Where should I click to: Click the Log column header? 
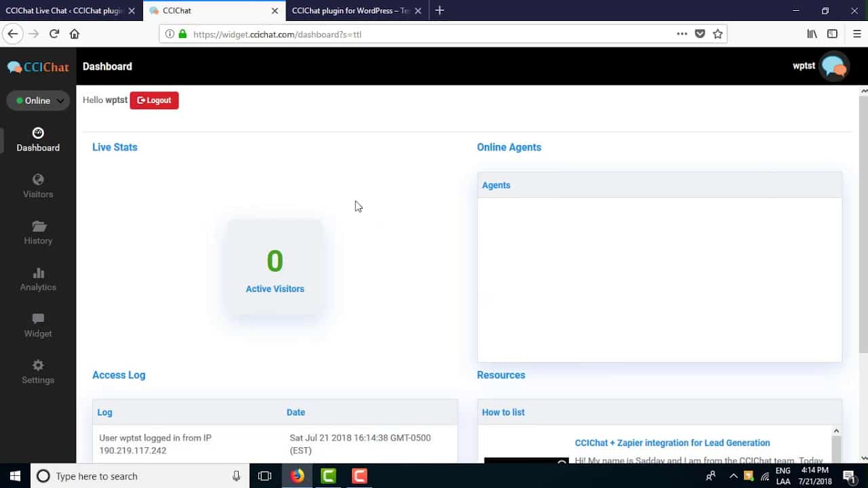pyautogui.click(x=104, y=412)
